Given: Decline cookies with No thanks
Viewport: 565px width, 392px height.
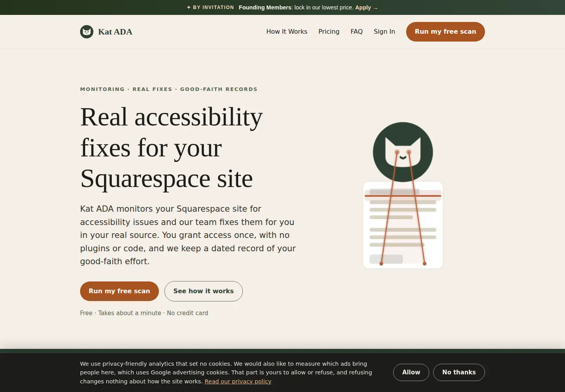Looking at the screenshot, I should coord(459,372).
